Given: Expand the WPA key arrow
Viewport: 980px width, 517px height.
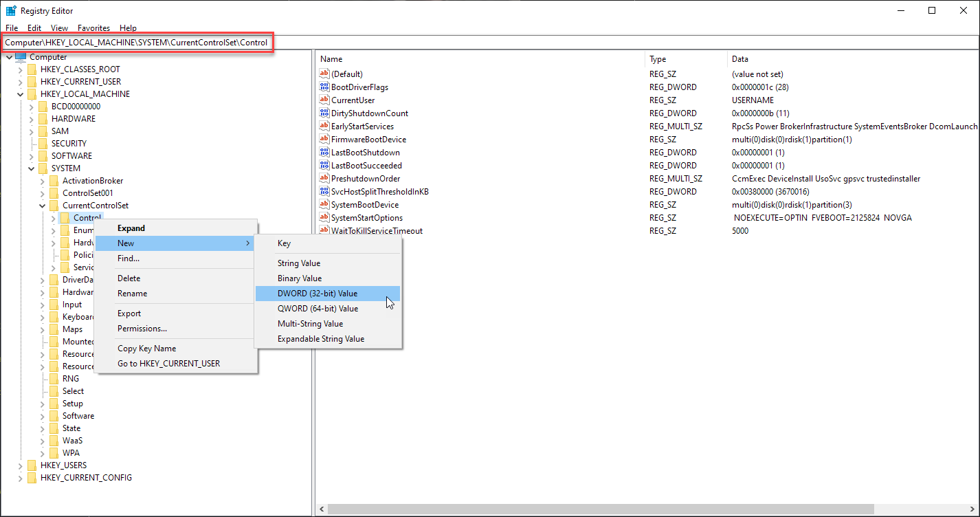Looking at the screenshot, I should 42,453.
